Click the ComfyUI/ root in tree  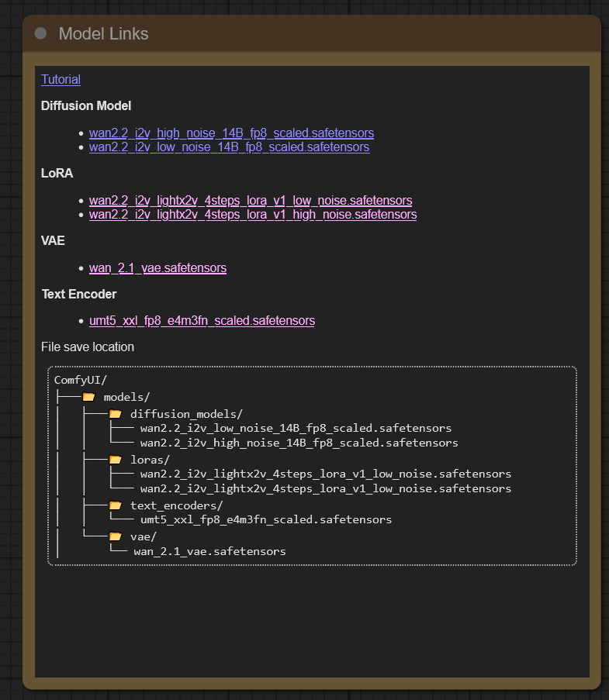[x=81, y=380]
